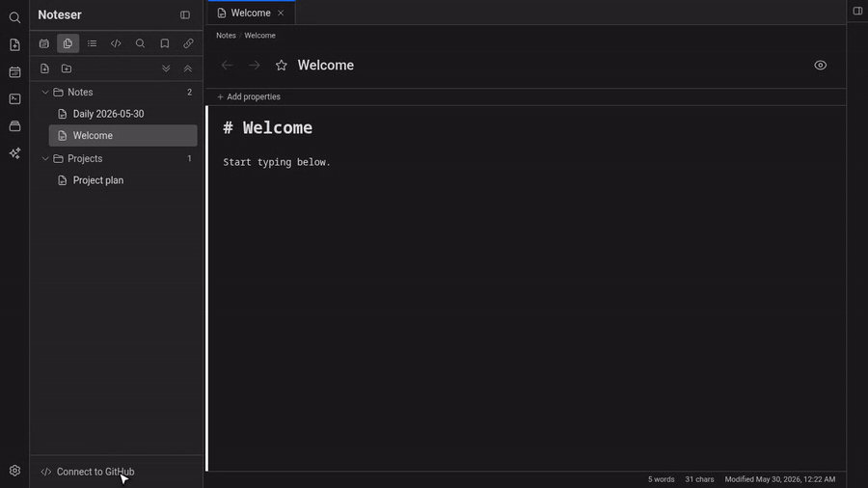The height and width of the screenshot is (488, 868).
Task: Select the Welcome tab
Action: coord(251,13)
